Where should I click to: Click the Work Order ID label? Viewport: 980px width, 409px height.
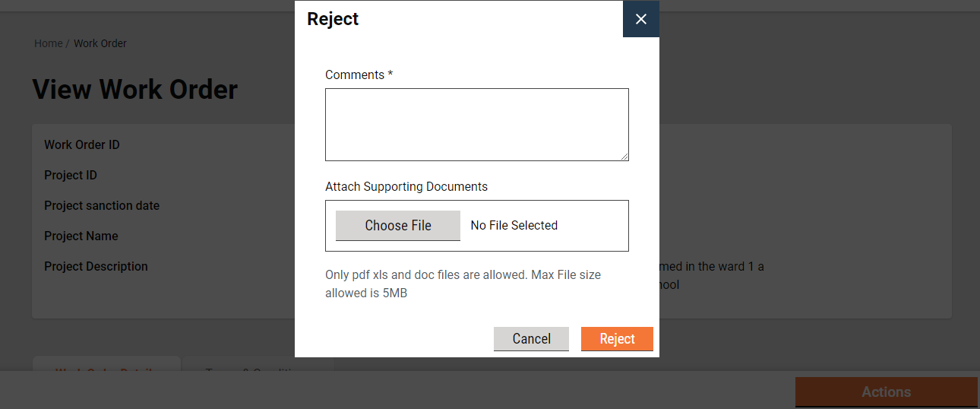point(82,145)
